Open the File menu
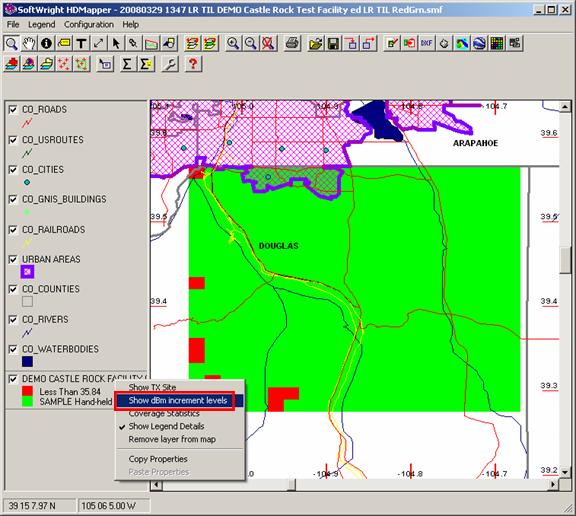576x516 pixels. coord(13,25)
